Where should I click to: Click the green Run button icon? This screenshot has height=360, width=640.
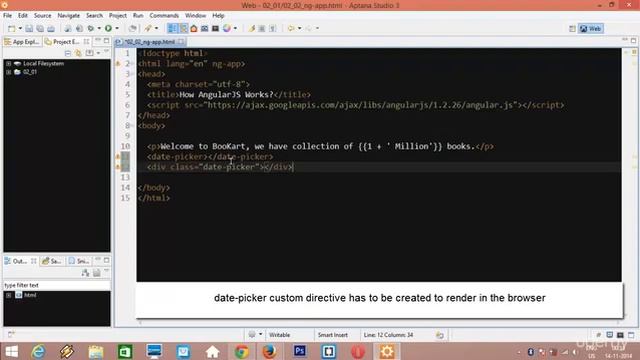(108, 28)
